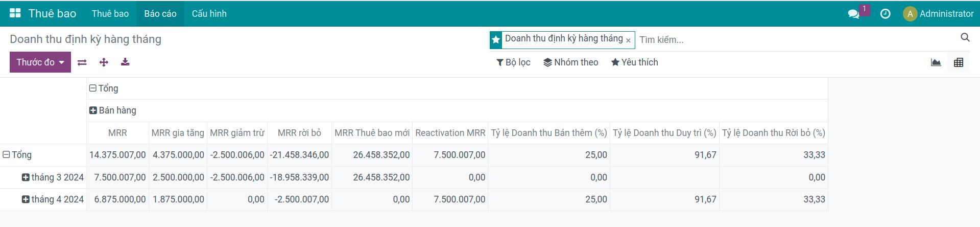This screenshot has height=227, width=980.
Task: Remove the Doanh thu định kỳ filter facet
Action: [x=628, y=40]
